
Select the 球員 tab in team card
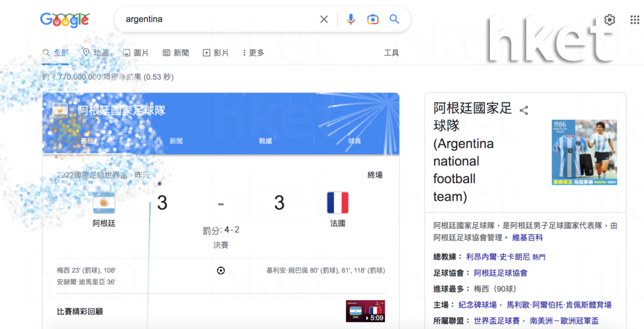coord(355,141)
